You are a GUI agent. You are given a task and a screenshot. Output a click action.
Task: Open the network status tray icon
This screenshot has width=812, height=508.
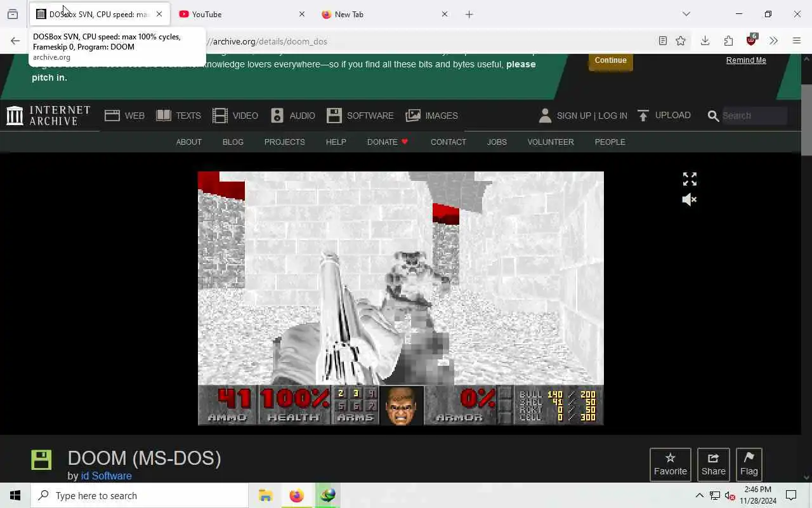click(715, 495)
